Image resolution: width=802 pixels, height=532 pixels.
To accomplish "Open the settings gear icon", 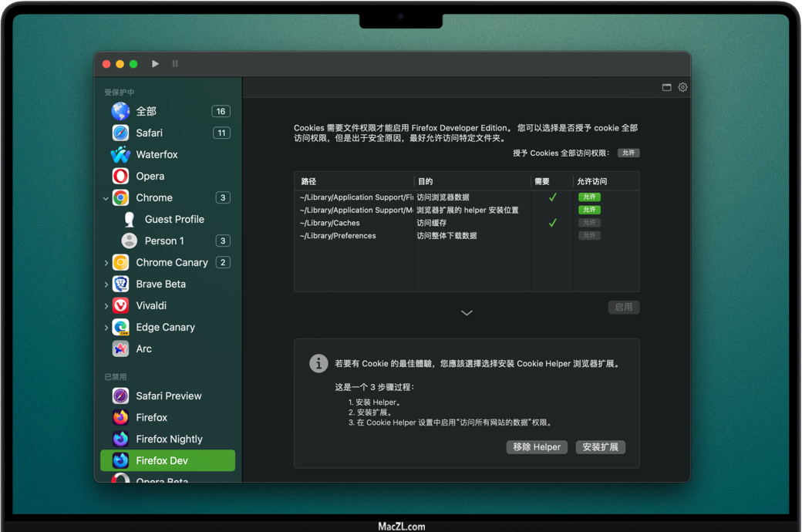I will 682,87.
